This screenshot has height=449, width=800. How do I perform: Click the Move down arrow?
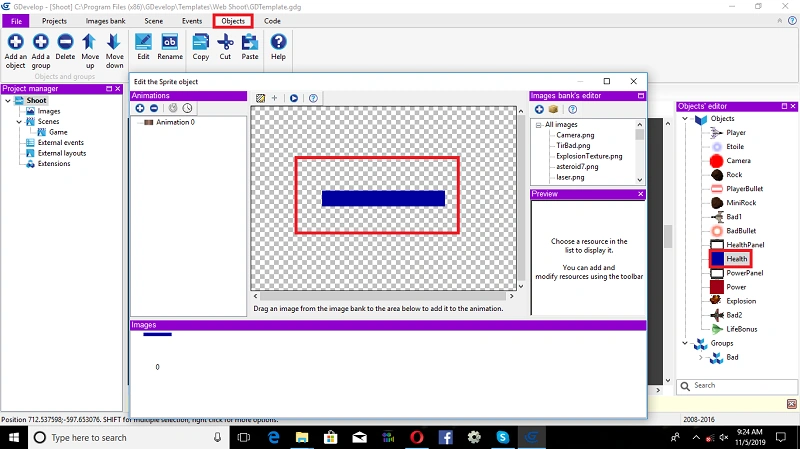pos(114,51)
